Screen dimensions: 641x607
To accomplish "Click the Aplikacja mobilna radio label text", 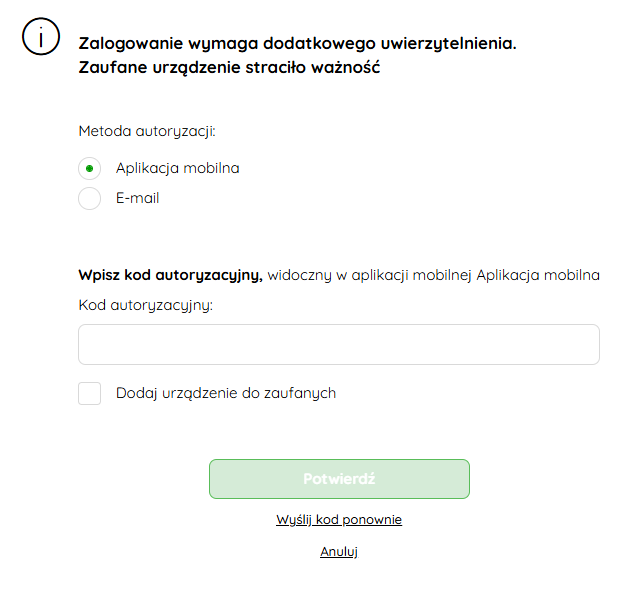I will [177, 168].
